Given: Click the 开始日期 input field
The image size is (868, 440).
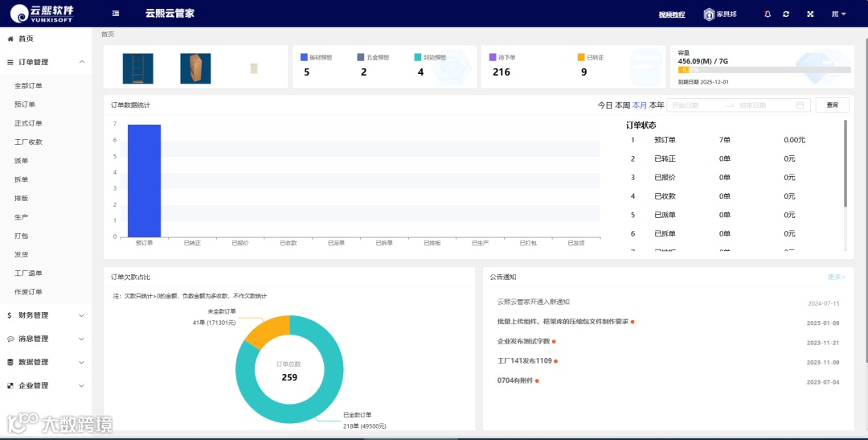Looking at the screenshot, I should 697,105.
